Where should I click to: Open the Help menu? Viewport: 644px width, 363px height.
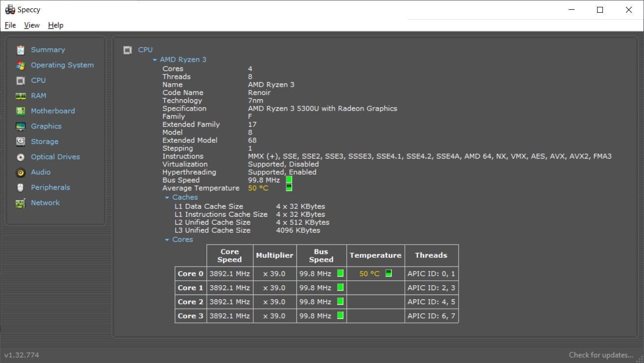point(56,25)
